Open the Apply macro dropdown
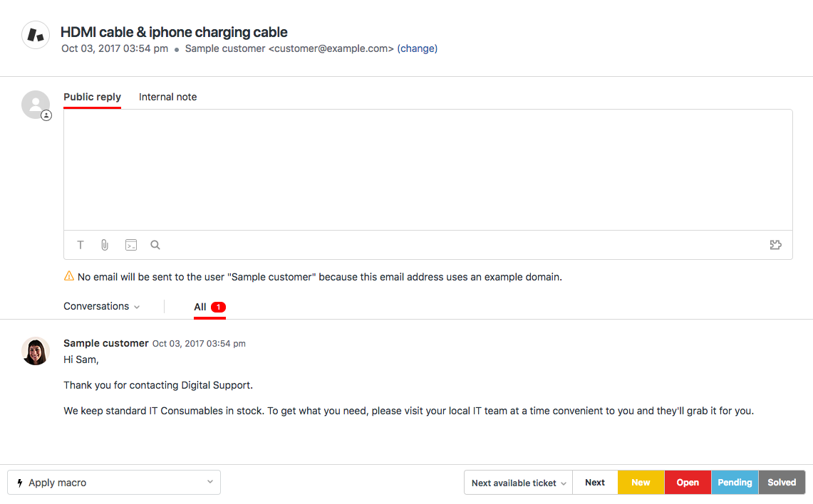 [114, 482]
